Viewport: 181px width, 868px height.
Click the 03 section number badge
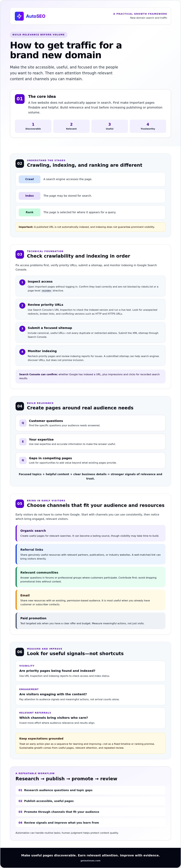click(x=20, y=254)
